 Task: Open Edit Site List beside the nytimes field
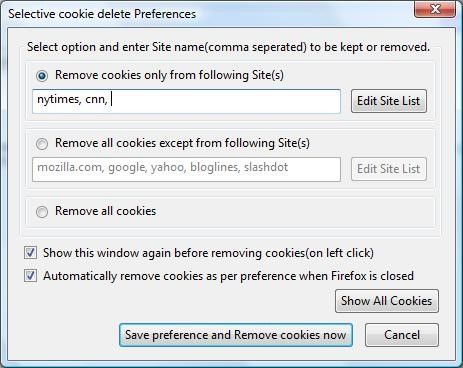(x=389, y=101)
